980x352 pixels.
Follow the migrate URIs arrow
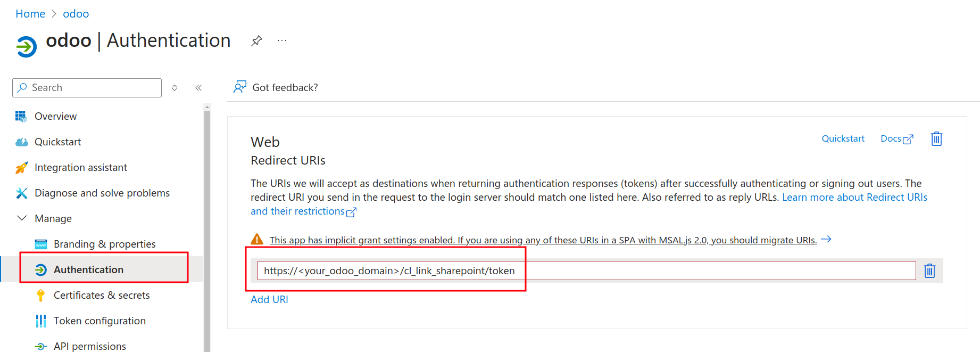click(826, 240)
